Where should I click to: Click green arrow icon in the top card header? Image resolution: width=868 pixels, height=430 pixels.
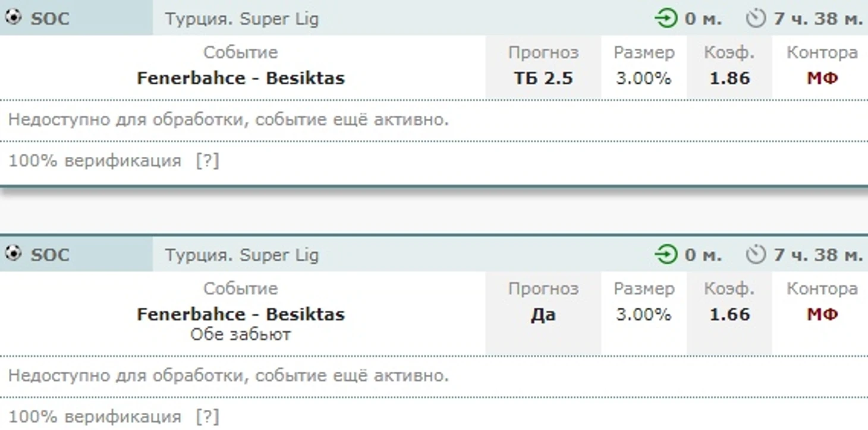coord(666,18)
